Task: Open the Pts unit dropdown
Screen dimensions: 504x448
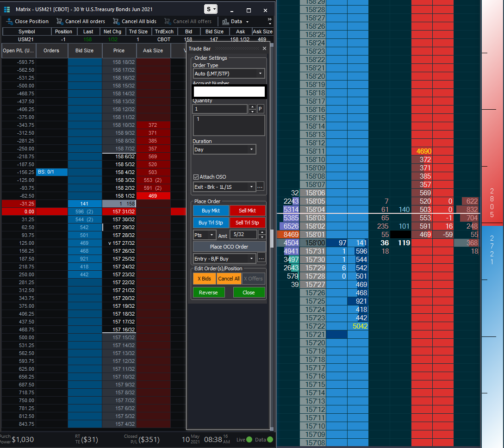Action: pyautogui.click(x=204, y=235)
